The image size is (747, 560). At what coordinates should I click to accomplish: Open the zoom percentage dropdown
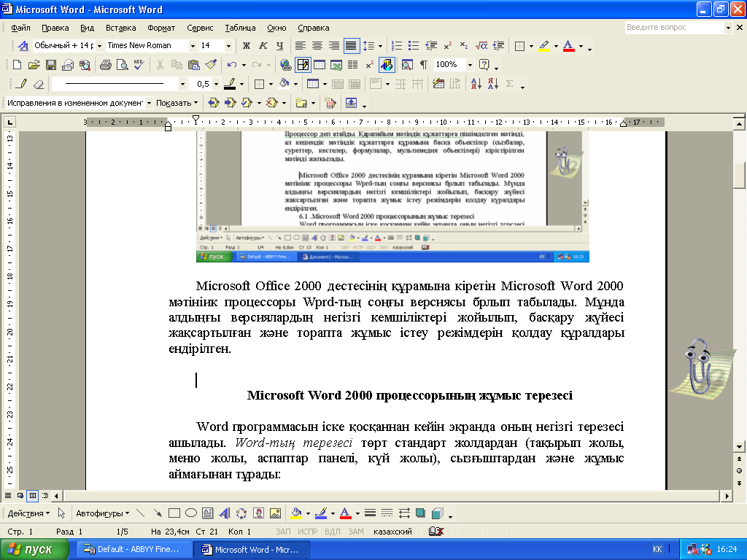pos(470,65)
